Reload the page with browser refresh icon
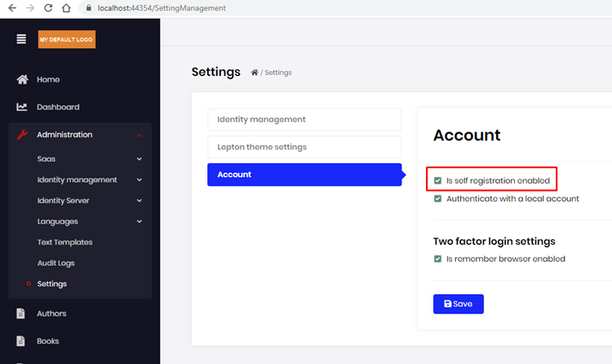 coord(48,8)
